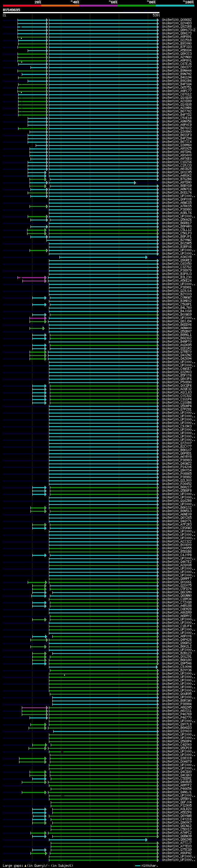Select the UniRef100_P26452 label

(177, 484)
